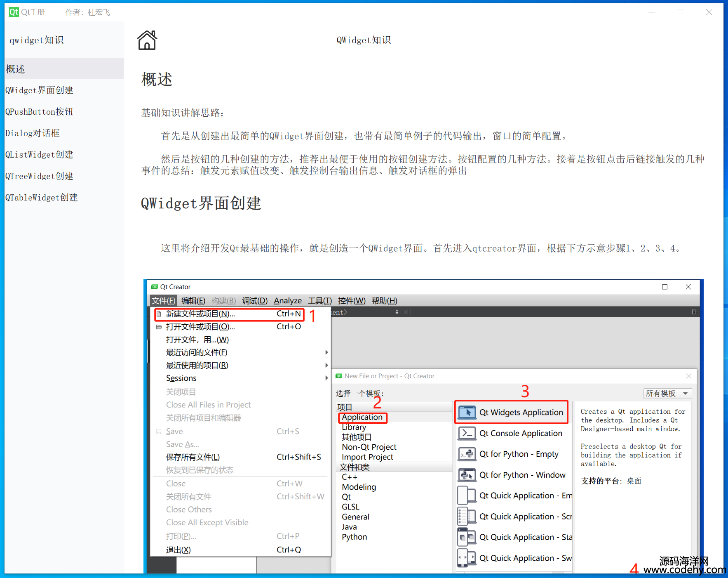Image resolution: width=728 pixels, height=578 pixels.
Task: Expand the Sessions submenu arrow
Action: coord(326,378)
